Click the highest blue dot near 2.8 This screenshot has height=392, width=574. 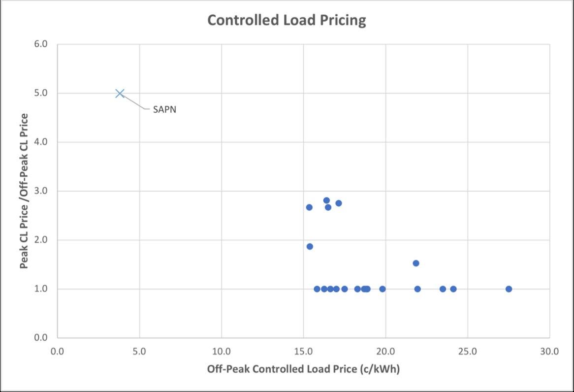tap(326, 200)
